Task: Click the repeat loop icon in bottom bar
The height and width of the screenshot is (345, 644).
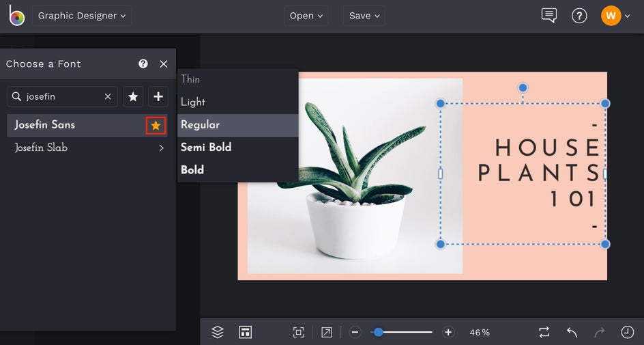Action: click(544, 332)
